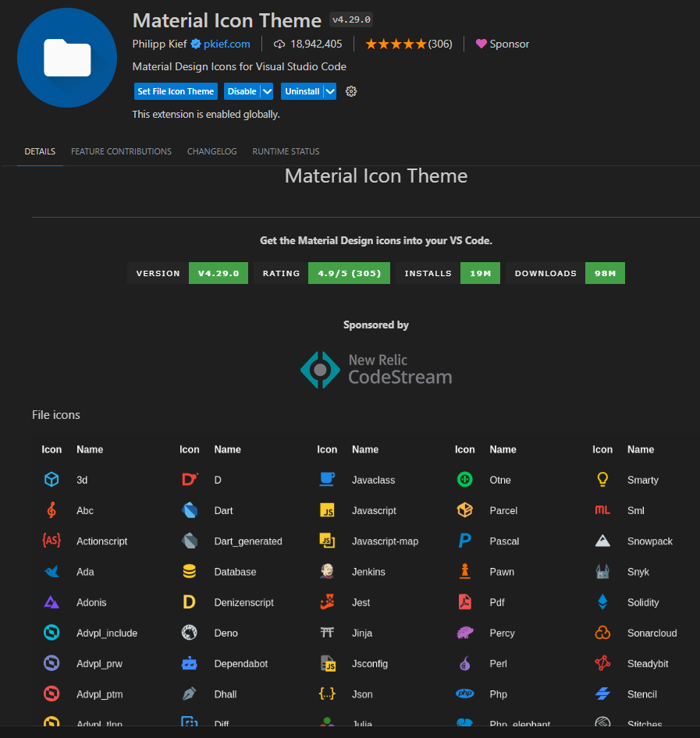Click the Jsconfig file icon
Screen dimensions: 700x738
tap(327, 663)
